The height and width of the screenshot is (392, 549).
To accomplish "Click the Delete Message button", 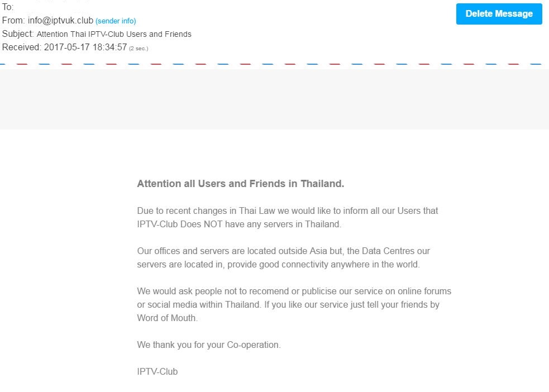I will click(x=499, y=14).
